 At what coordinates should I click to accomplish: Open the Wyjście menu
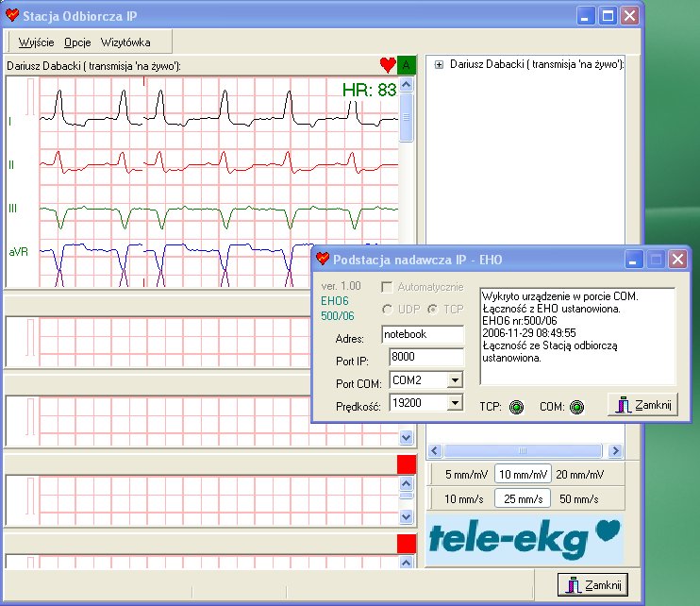click(x=36, y=42)
